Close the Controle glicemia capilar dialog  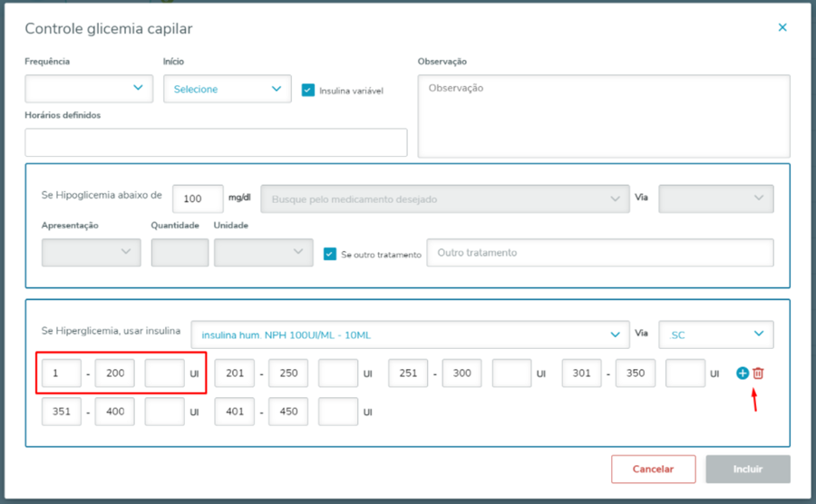[782, 27]
